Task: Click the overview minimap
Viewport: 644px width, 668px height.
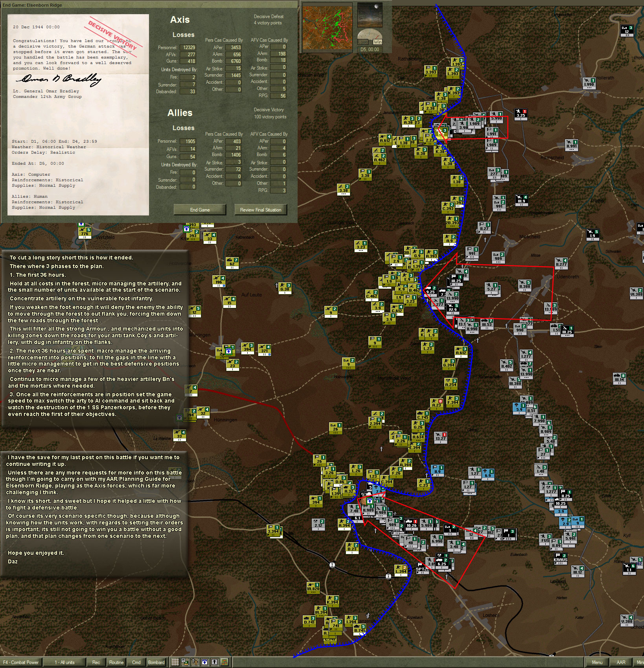Action: 328,28
